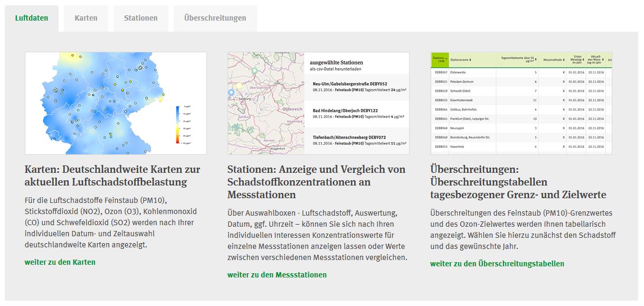Click the 'Überschreitungen: Überschreitungstabellen' heading

click(518, 182)
